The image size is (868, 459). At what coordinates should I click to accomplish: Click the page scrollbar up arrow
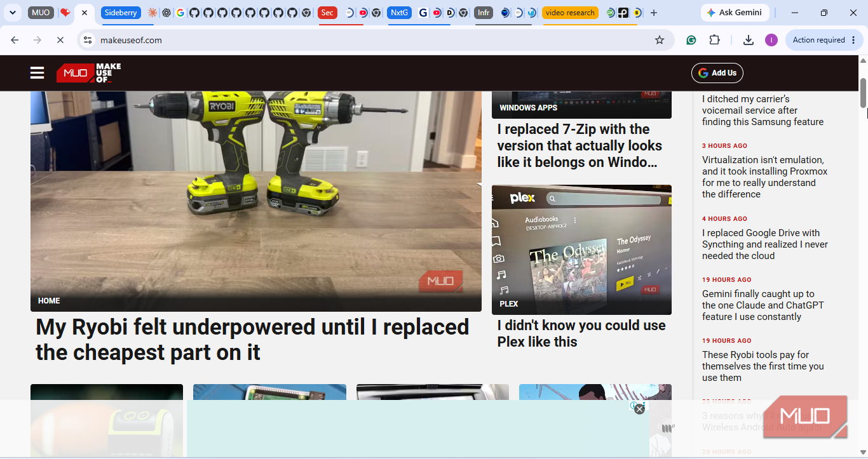863,60
